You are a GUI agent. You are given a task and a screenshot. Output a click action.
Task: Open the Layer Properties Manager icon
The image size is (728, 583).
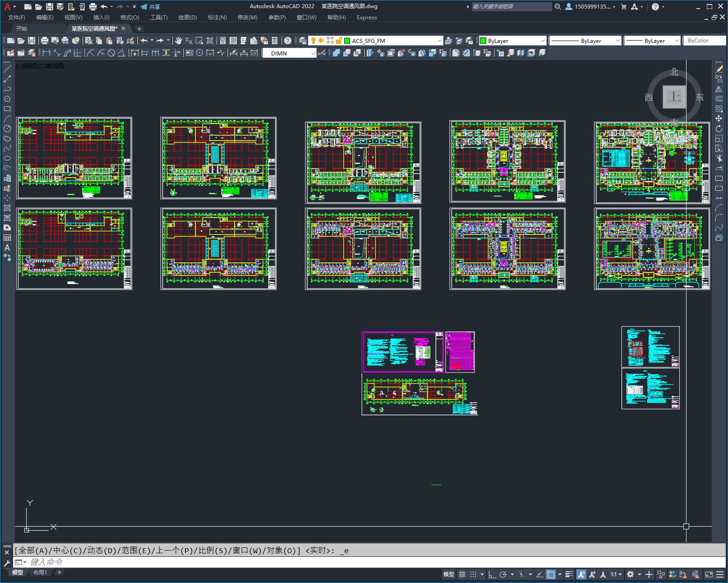(303, 41)
